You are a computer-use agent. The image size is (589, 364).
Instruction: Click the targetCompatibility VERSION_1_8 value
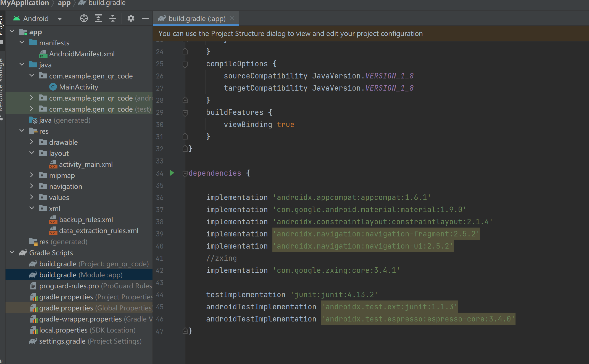point(389,88)
